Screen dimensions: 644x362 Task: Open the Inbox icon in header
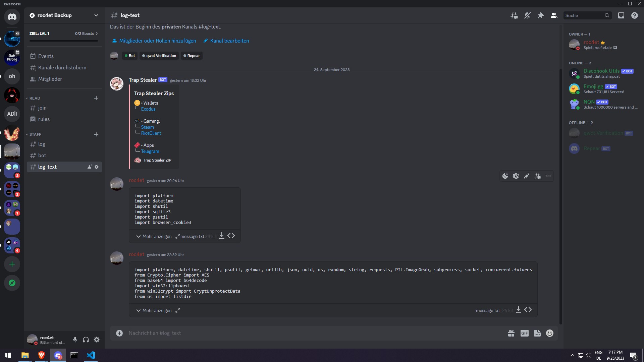621,15
